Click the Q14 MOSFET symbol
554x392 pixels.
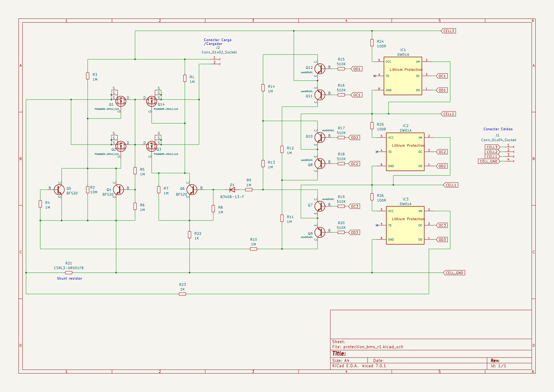(151, 101)
